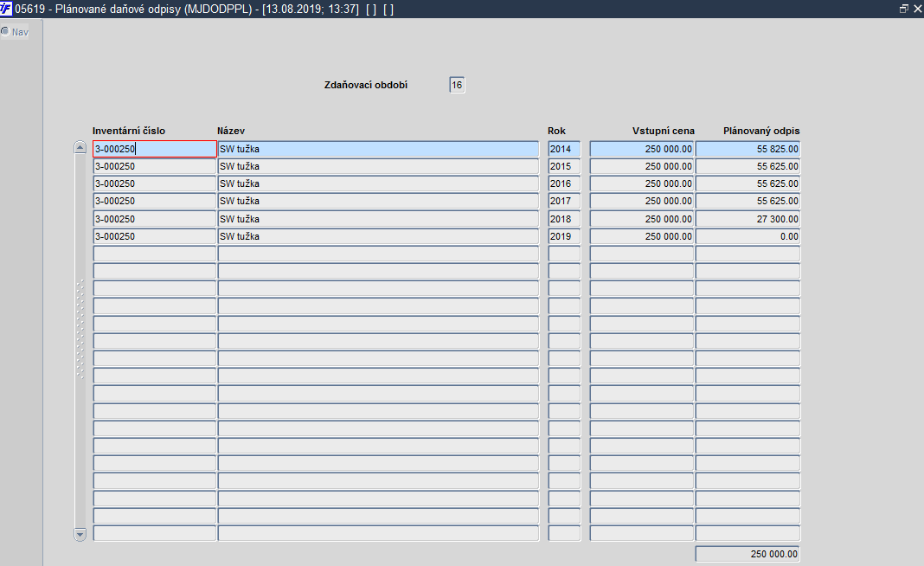924x566 pixels.
Task: Click Vstupní cena 250 000.00 in 2019 row
Action: (x=642, y=236)
